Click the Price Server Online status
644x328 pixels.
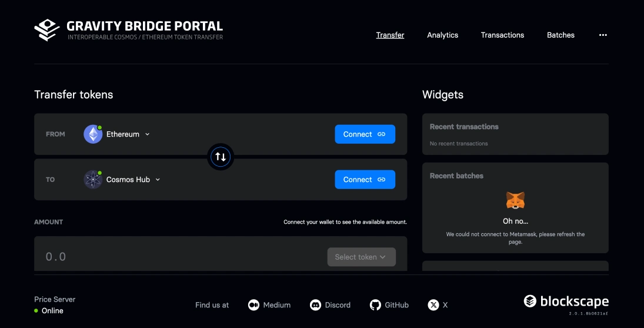click(49, 311)
